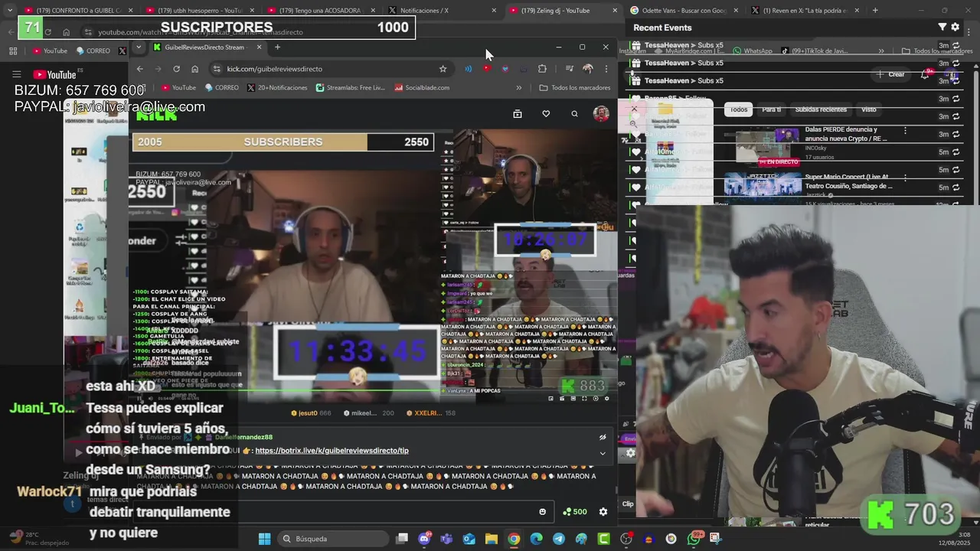The image size is (980, 551).
Task: Open Microsoft Teams from the taskbar
Action: 446,539
